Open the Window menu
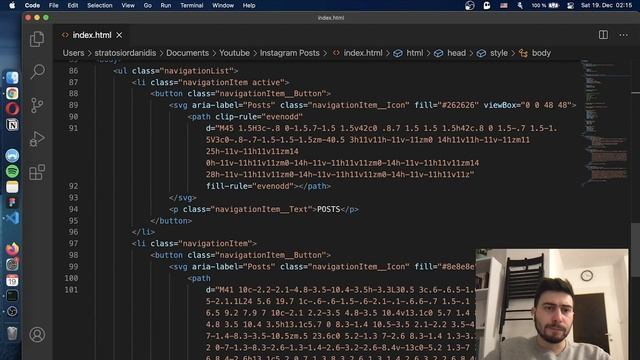The width and height of the screenshot is (640, 360). point(223,5)
